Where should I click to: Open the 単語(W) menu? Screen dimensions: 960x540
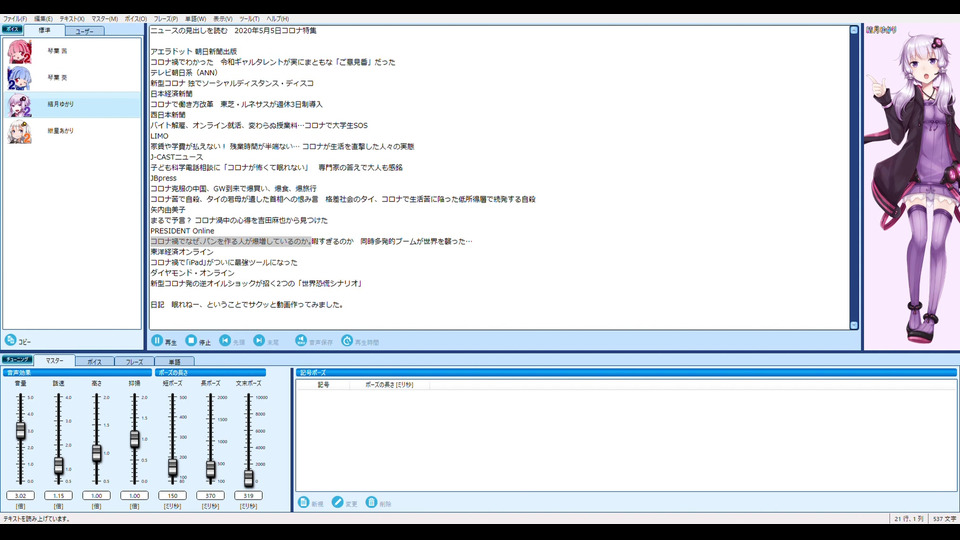[x=195, y=19]
